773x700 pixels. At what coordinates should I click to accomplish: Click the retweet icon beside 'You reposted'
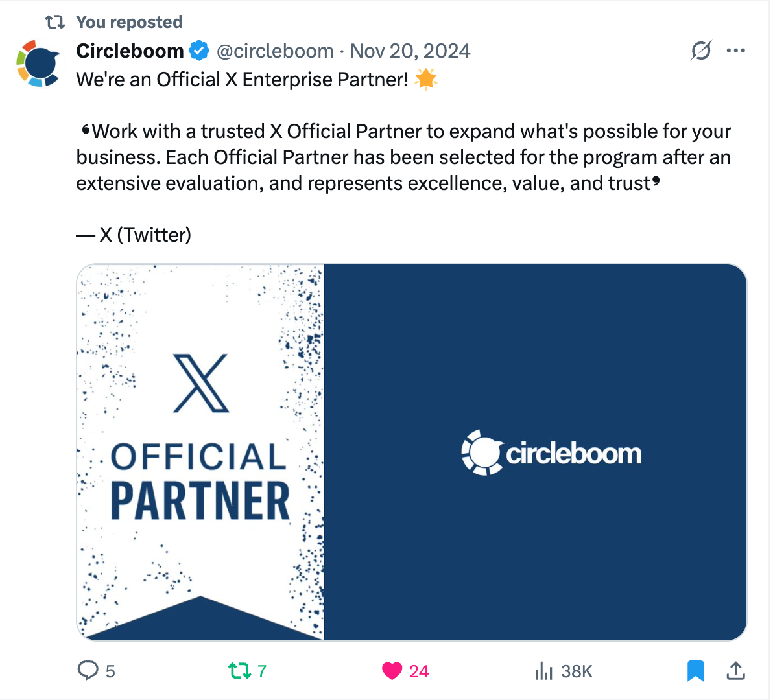(x=56, y=21)
